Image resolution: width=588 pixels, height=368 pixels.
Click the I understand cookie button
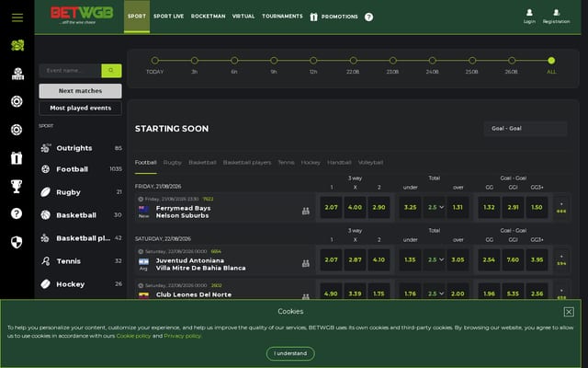pos(290,353)
